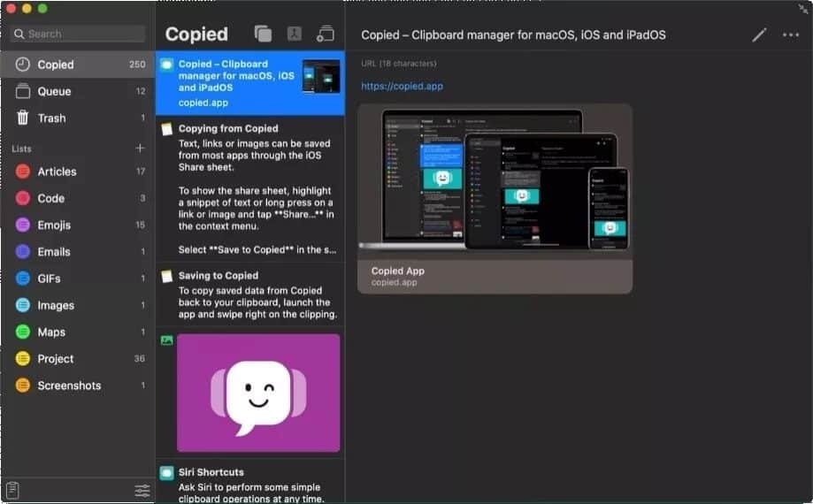
Task: Click the Emojis list label
Action: coord(54,225)
